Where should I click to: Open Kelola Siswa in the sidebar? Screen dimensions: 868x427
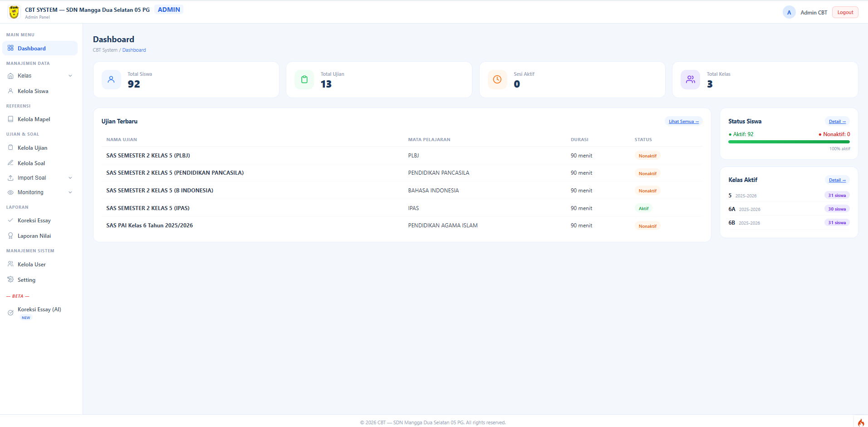coord(40,91)
